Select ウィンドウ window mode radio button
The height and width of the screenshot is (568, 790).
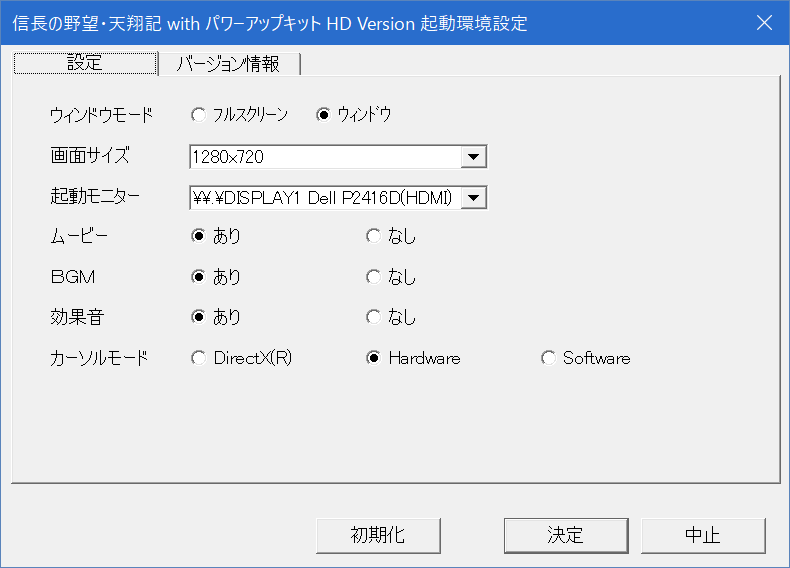pyautogui.click(x=323, y=115)
